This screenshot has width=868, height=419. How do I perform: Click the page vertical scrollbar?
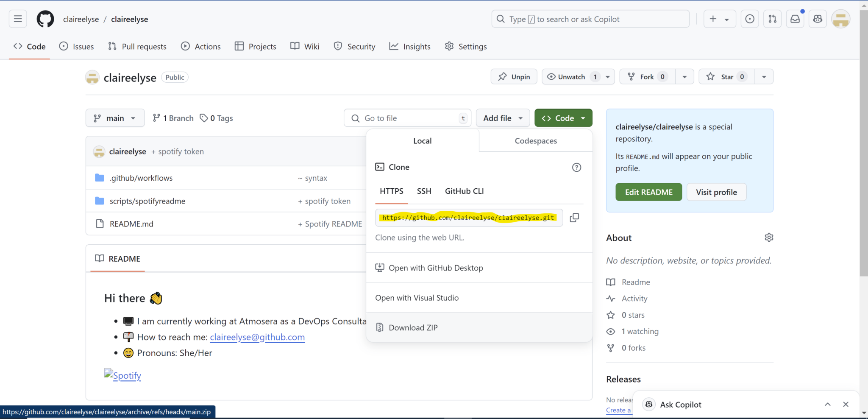click(864, 144)
